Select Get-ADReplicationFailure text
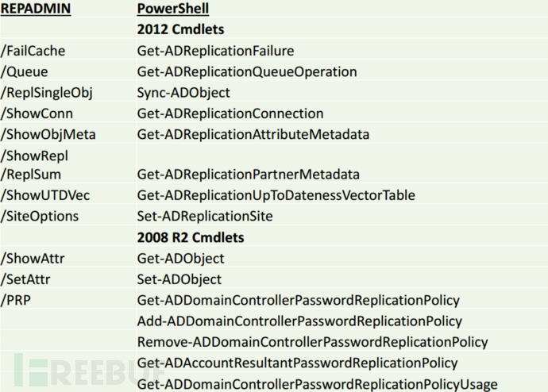Screen dimensions: 548x392 (x=215, y=51)
